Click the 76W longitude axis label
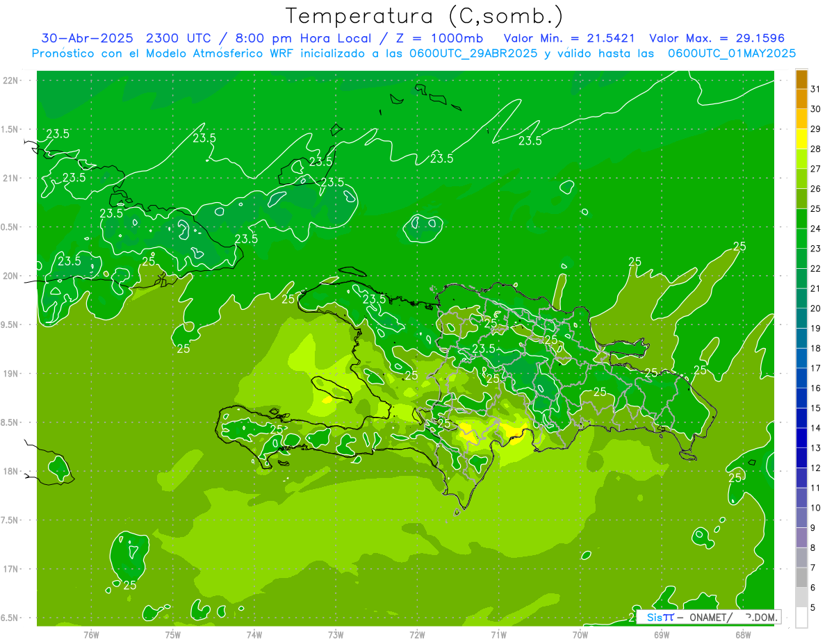The image size is (834, 644). pyautogui.click(x=91, y=635)
